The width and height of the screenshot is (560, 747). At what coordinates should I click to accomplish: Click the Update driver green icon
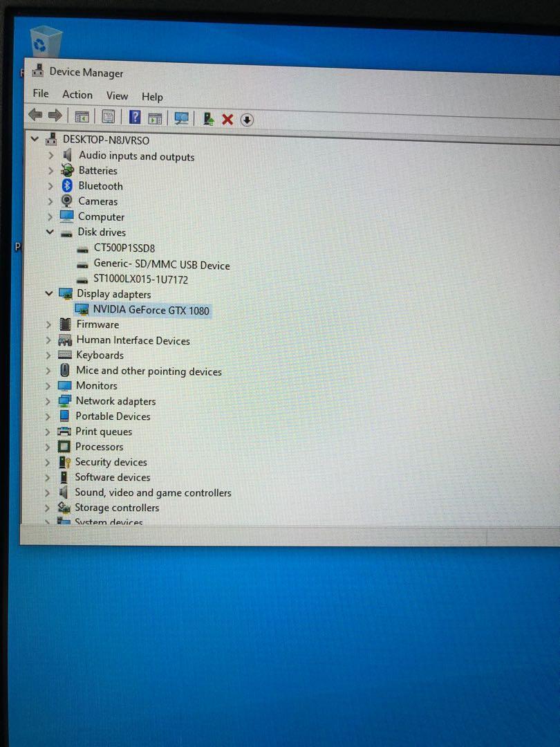click(208, 119)
